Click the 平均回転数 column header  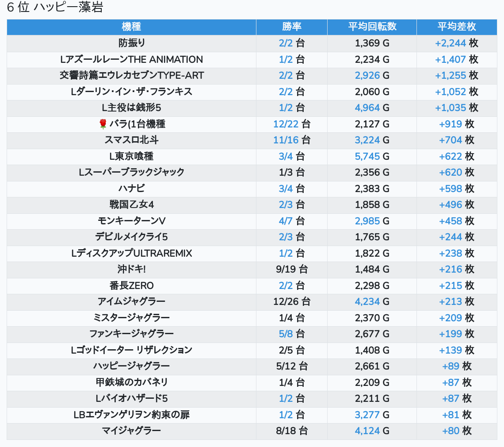pyautogui.click(x=372, y=27)
